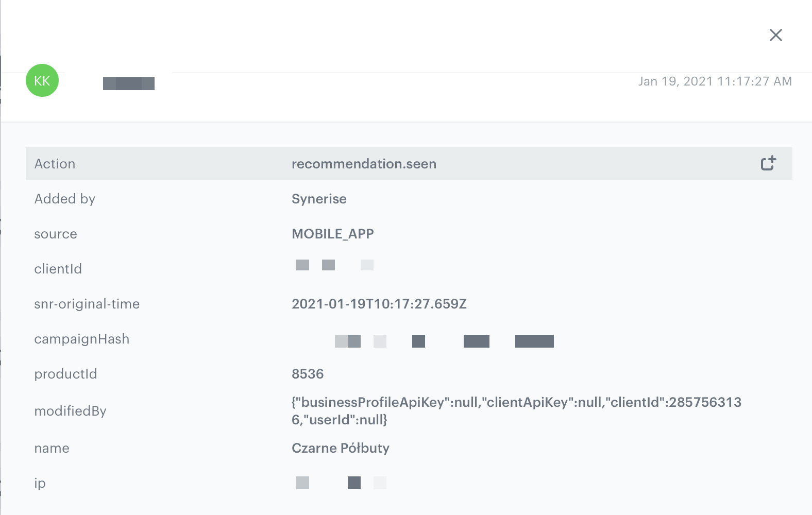Click the blurred campaignHash value

(x=444, y=341)
